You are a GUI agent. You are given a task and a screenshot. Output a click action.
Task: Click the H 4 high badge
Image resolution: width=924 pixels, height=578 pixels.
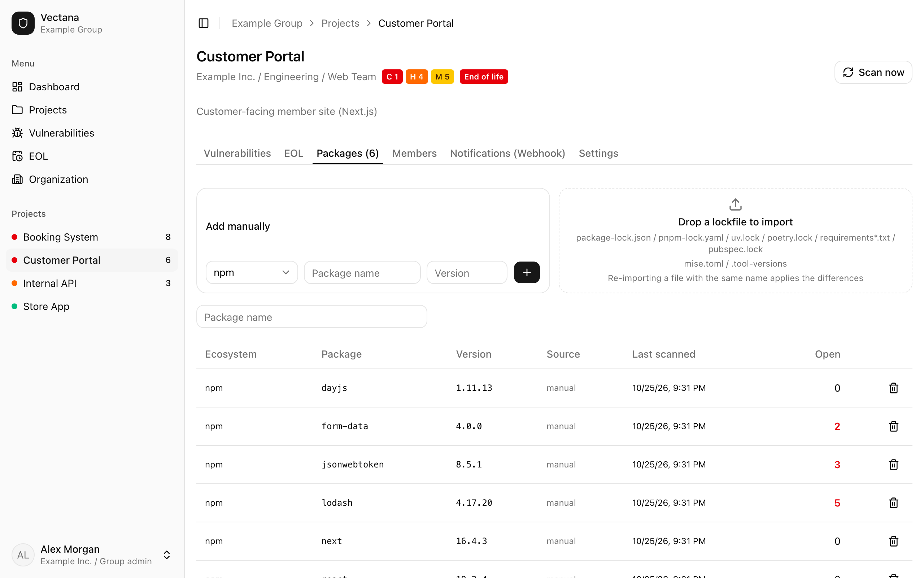tap(417, 77)
